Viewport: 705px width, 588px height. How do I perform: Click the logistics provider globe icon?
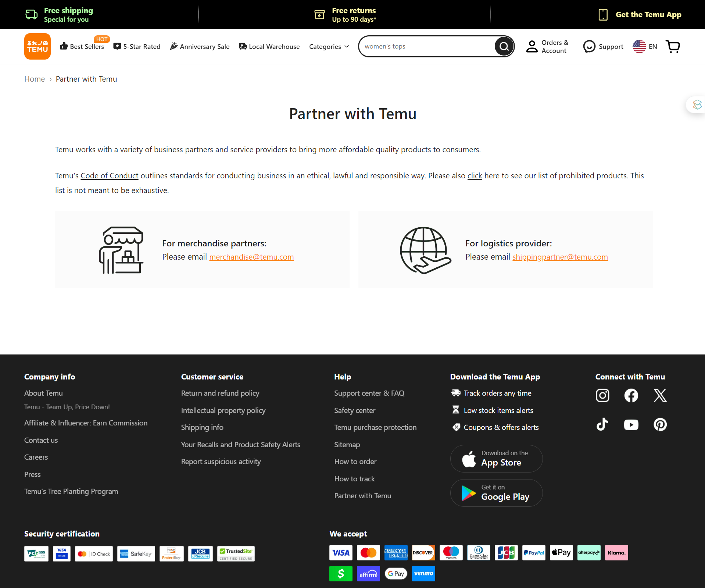point(425,250)
